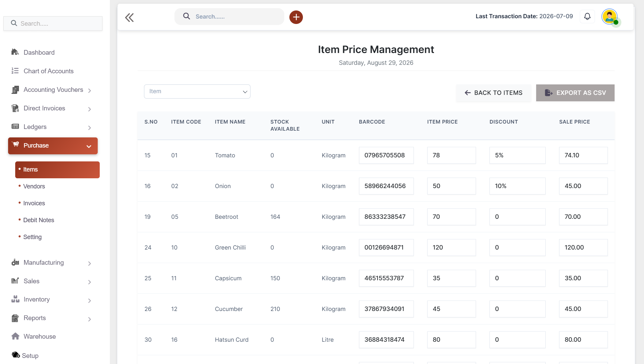Expand Direct Invoices chevron
644x364 pixels.
point(90,109)
